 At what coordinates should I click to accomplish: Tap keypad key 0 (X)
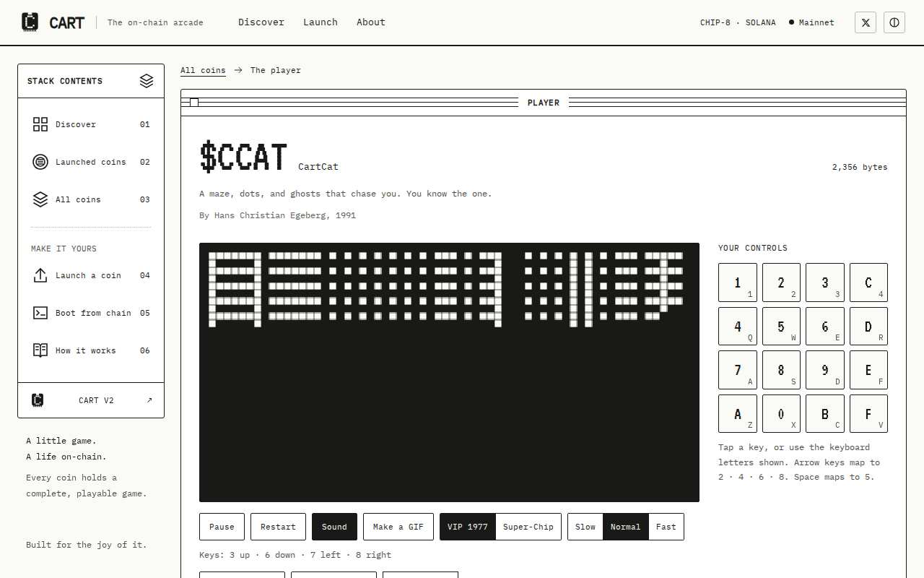pos(781,414)
